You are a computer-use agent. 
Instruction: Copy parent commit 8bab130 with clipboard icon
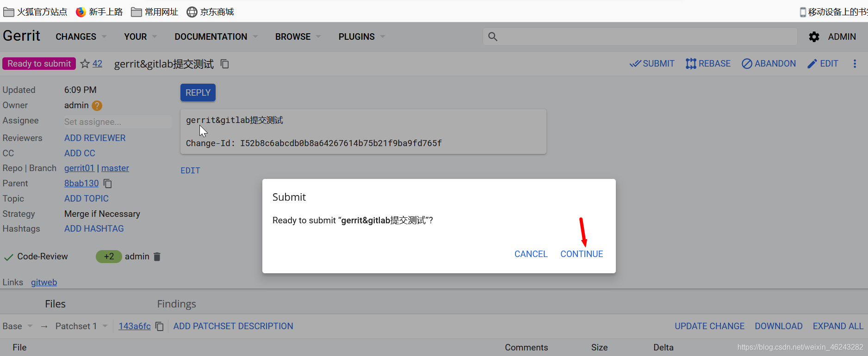coord(108,184)
